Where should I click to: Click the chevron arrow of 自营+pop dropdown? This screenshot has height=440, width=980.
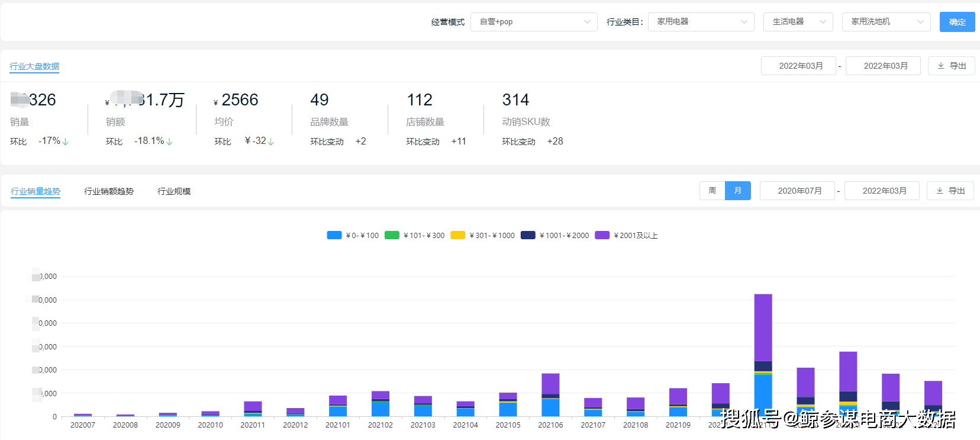point(587,22)
